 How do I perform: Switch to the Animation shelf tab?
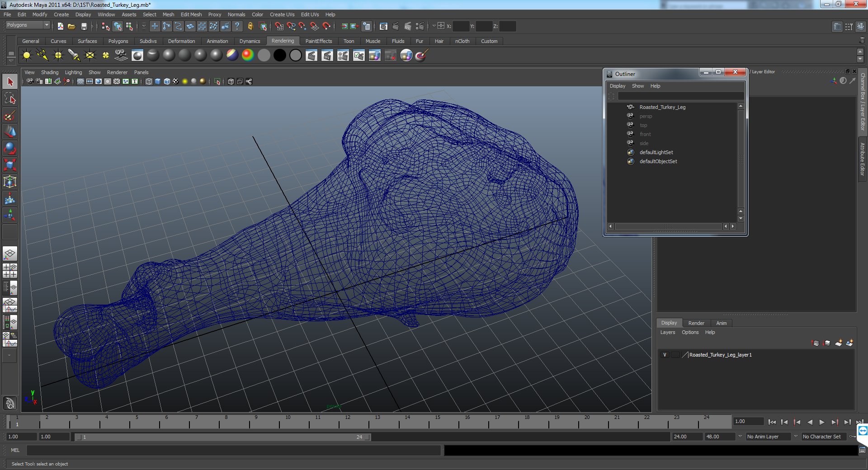tap(217, 41)
